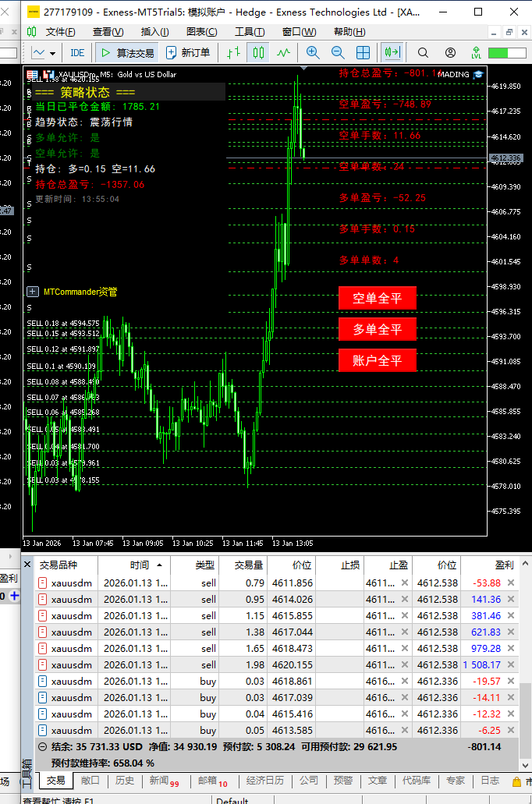532x804 pixels.
Task: Close the toolbox panel with X
Action: tap(28, 565)
